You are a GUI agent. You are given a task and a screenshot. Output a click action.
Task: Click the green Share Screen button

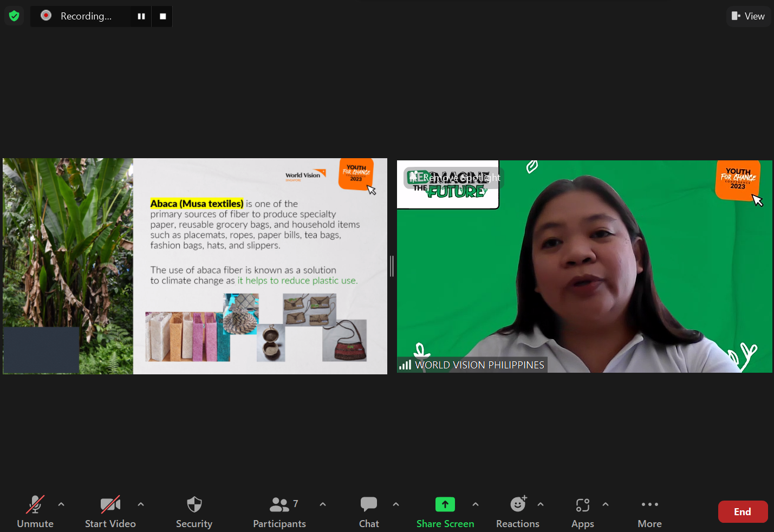tap(445, 511)
